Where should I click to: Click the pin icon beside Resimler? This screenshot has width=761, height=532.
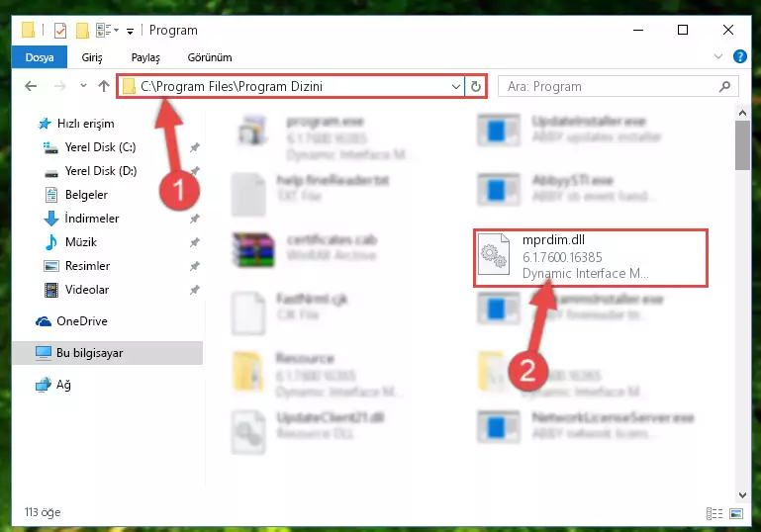(195, 266)
